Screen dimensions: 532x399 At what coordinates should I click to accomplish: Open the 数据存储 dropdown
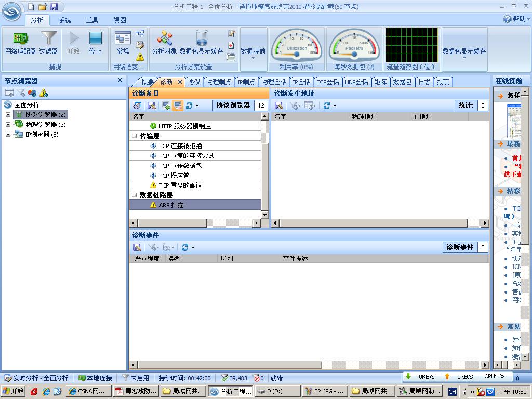tap(253, 52)
